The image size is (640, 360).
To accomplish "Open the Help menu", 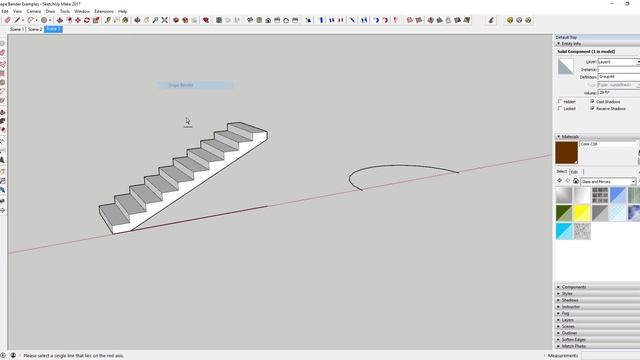I will [x=122, y=11].
